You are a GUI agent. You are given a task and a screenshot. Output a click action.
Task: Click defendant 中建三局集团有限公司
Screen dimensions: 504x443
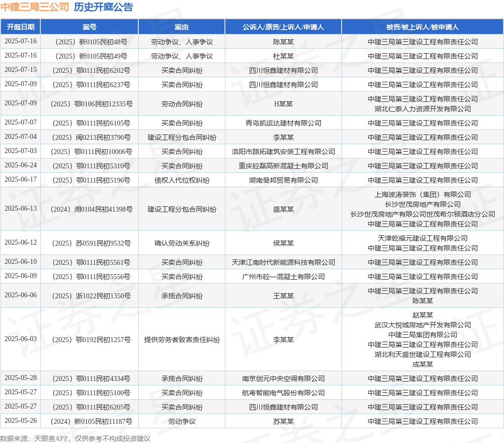tap(422, 335)
